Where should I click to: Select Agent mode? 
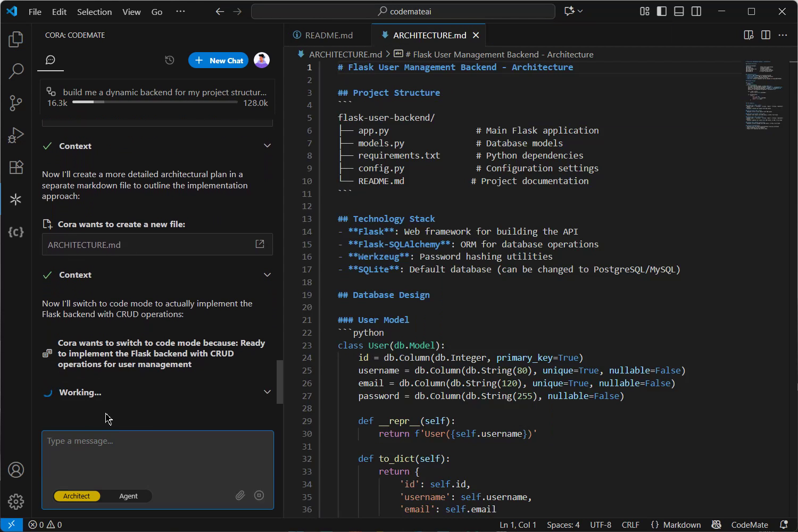(x=128, y=496)
